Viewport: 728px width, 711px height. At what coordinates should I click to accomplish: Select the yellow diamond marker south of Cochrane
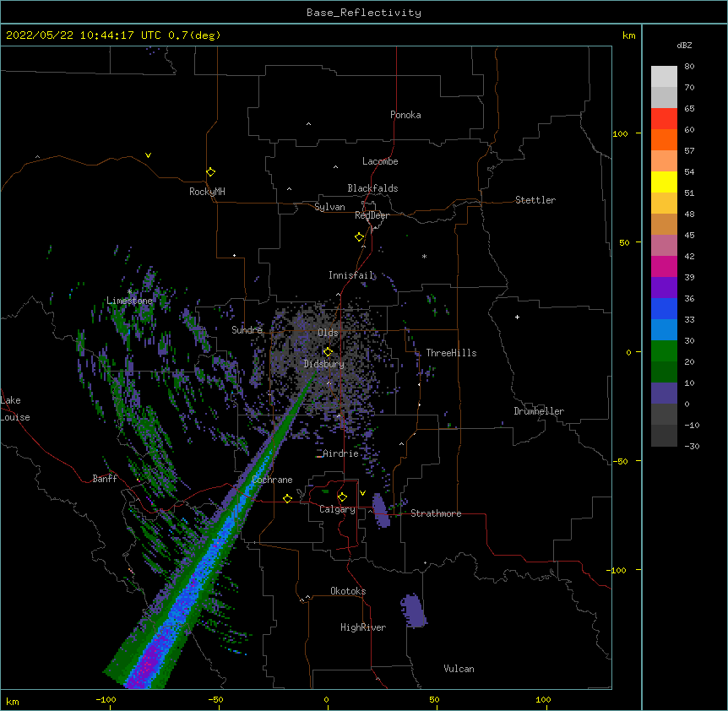click(x=287, y=498)
